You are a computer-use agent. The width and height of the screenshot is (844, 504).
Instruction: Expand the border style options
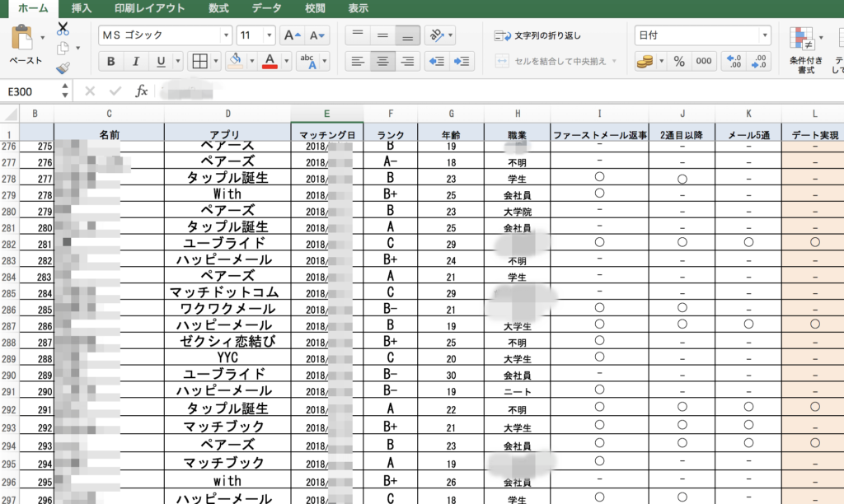216,61
